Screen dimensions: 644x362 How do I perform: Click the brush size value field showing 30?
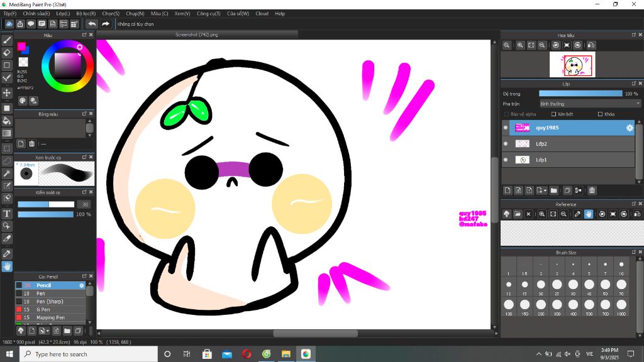(x=85, y=204)
